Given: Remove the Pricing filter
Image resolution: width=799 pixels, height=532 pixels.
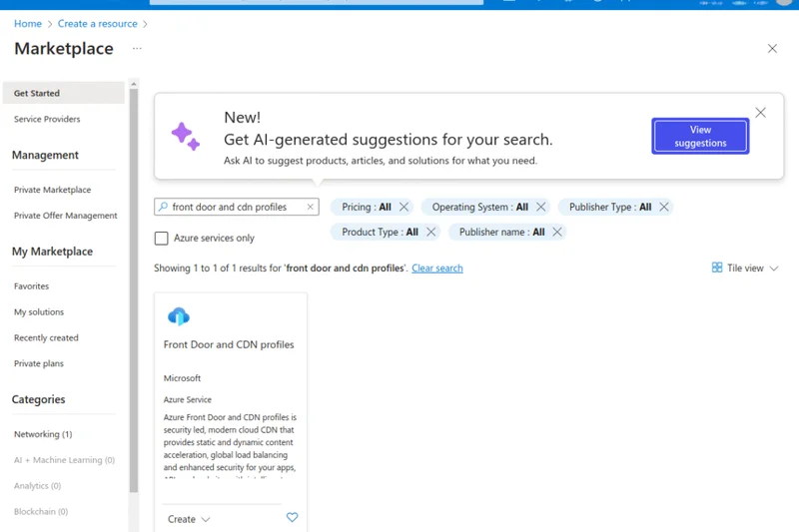Looking at the screenshot, I should point(403,207).
